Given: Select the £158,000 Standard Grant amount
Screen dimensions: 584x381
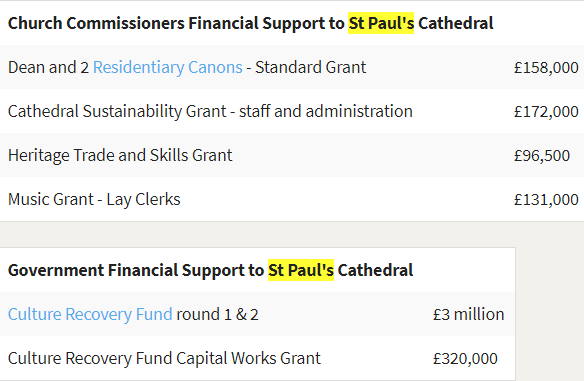Looking at the screenshot, I should [x=546, y=67].
